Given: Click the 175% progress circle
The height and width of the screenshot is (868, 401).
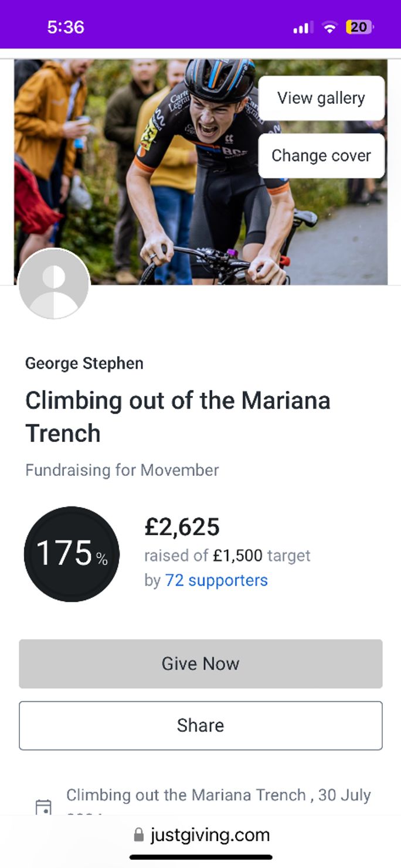Looking at the screenshot, I should tap(72, 554).
